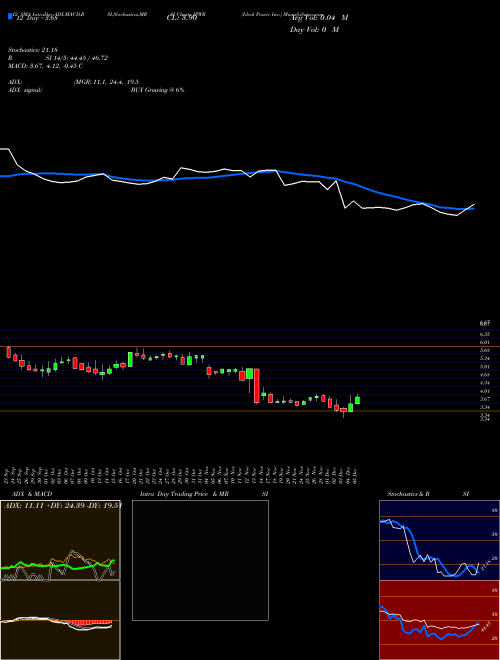Image resolution: width=500 pixels, height=660 pixels.
Task: Click the 'SI 14/3: 44.45 / 46.72' value
Action: pyautogui.click(x=77, y=58)
